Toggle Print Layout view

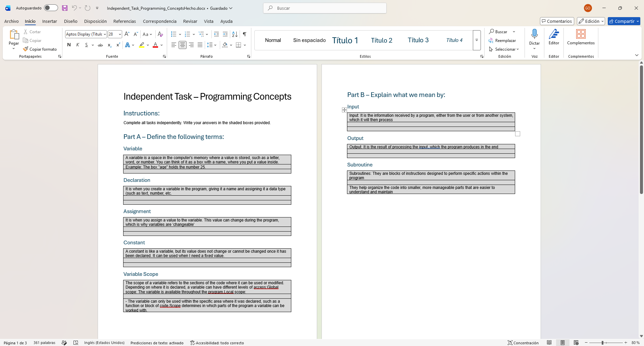(x=563, y=343)
